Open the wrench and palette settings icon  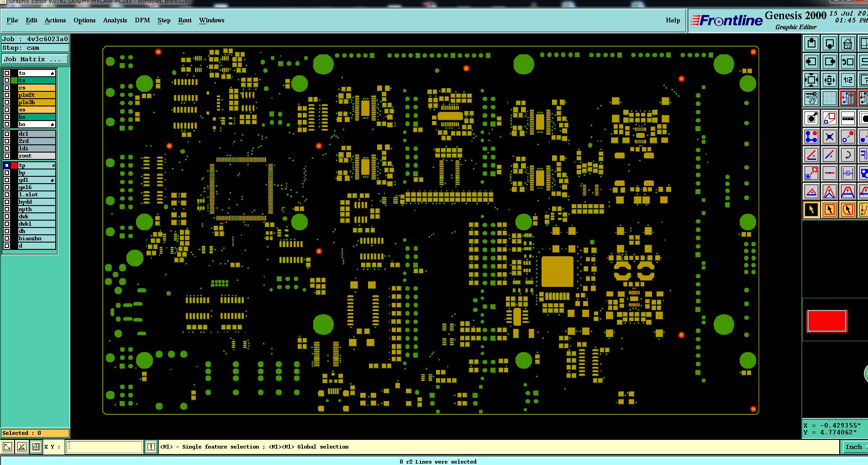[x=811, y=98]
